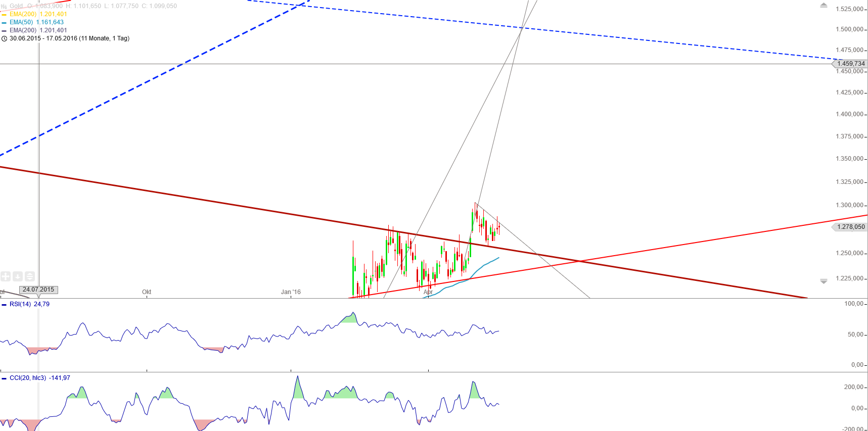This screenshot has height=431, width=868.
Task: Click the Okt label on time axis
Action: (147, 292)
